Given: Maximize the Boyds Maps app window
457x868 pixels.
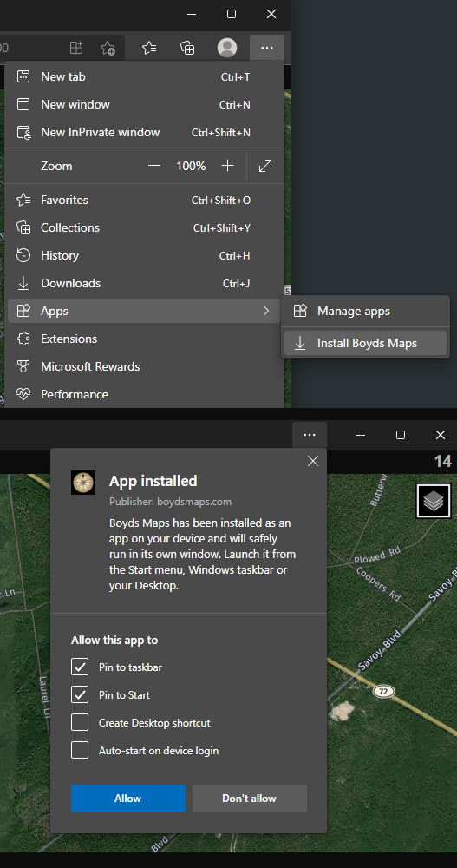Looking at the screenshot, I should tap(401, 435).
